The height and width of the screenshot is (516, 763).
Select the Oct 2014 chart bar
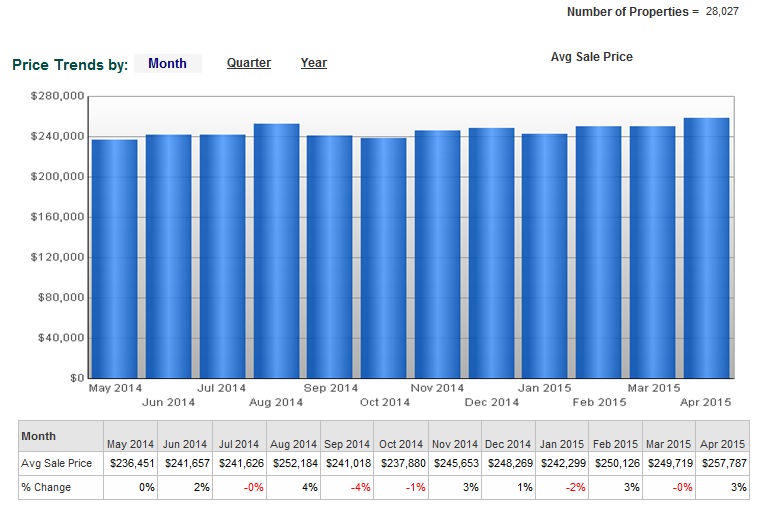pos(383,258)
